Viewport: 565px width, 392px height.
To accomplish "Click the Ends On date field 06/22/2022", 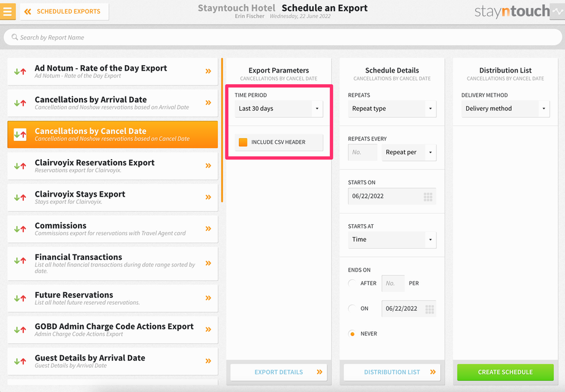I will [x=408, y=308].
